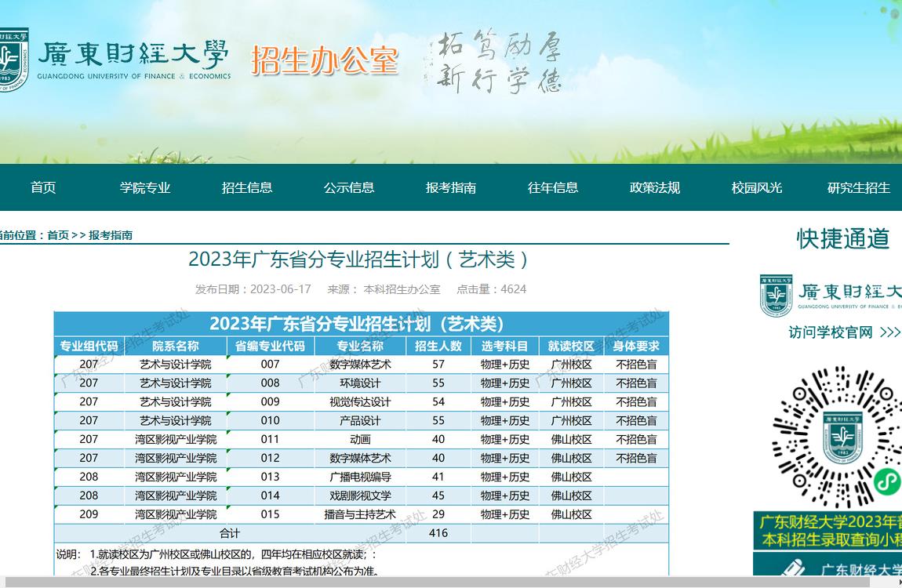This screenshot has width=902, height=588.
Task: Open the 报考指南 menu item
Action: pos(451,187)
